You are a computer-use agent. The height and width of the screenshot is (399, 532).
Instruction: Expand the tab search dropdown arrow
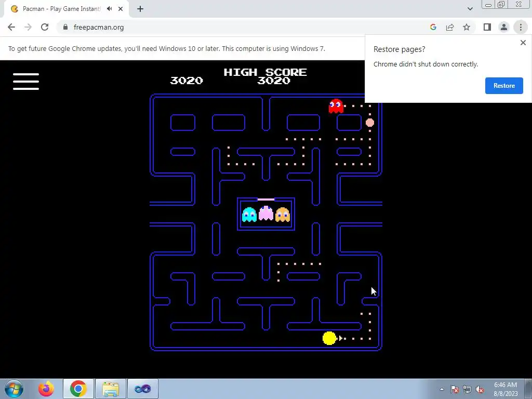point(470,9)
